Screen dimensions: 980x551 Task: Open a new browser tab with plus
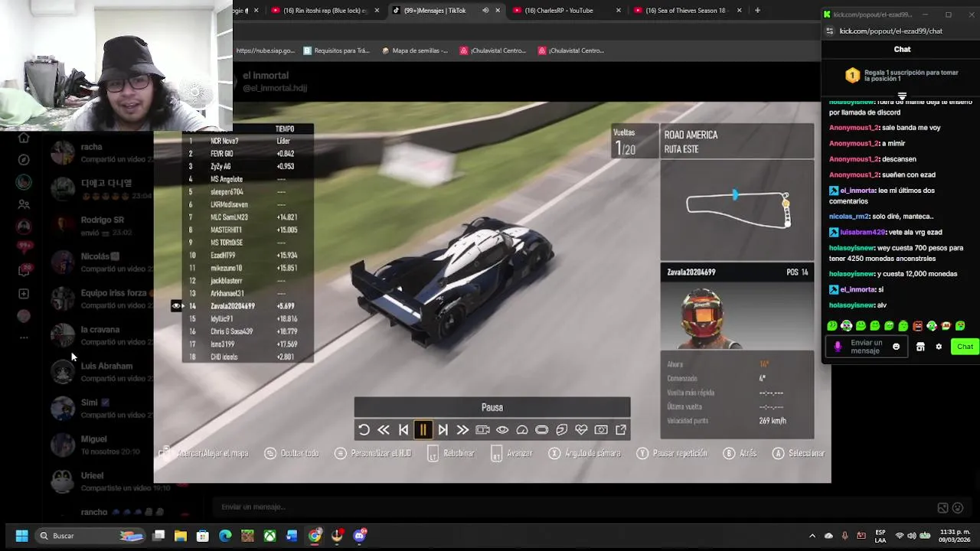[757, 11]
